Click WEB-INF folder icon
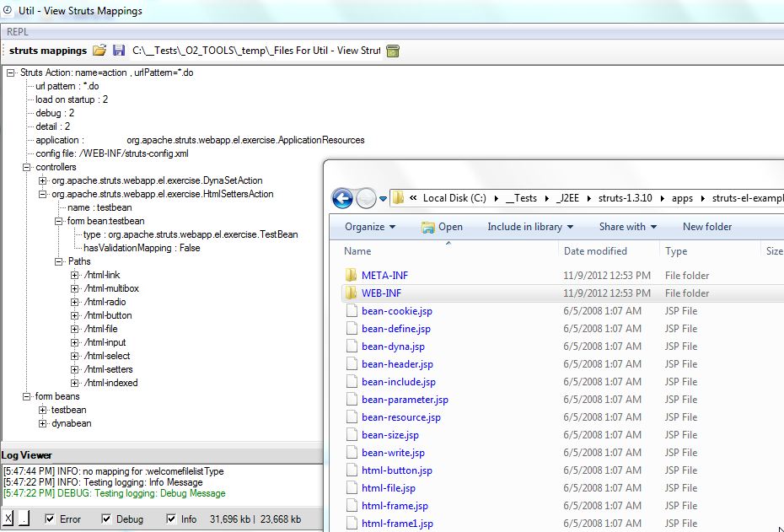Image resolution: width=784 pixels, height=532 pixels. 352,293
